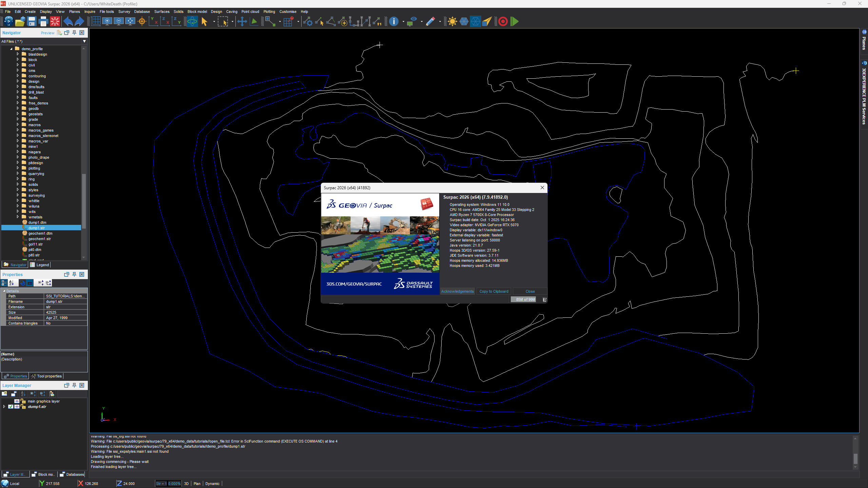Toggle lock icon of main graphics layer
Image resolution: width=868 pixels, height=488 pixels.
(x=23, y=401)
